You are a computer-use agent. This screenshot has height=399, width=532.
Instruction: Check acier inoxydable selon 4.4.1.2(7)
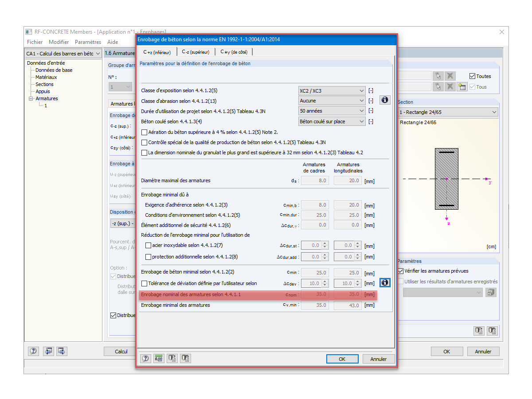(148, 245)
